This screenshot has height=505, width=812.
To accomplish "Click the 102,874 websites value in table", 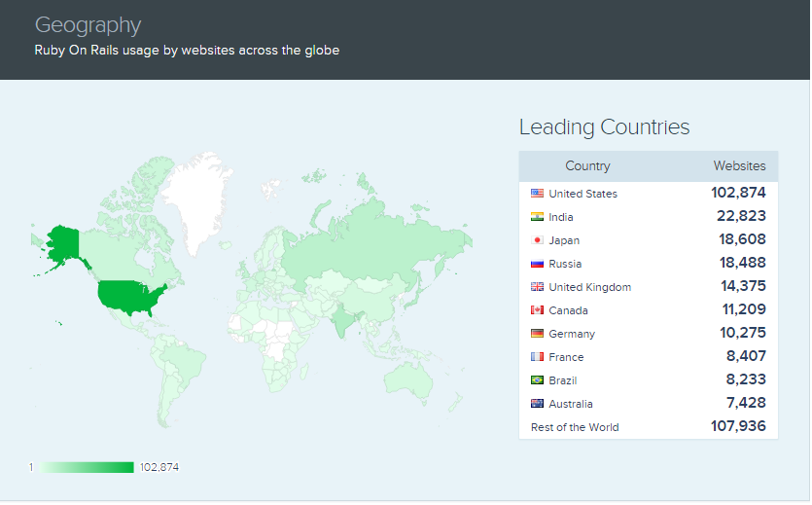I will (x=738, y=193).
